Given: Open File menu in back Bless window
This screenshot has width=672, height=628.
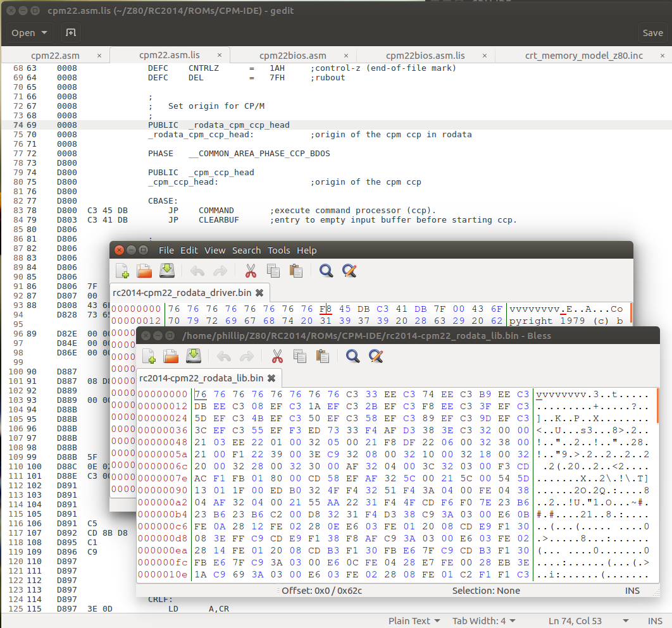Looking at the screenshot, I should coord(166,250).
